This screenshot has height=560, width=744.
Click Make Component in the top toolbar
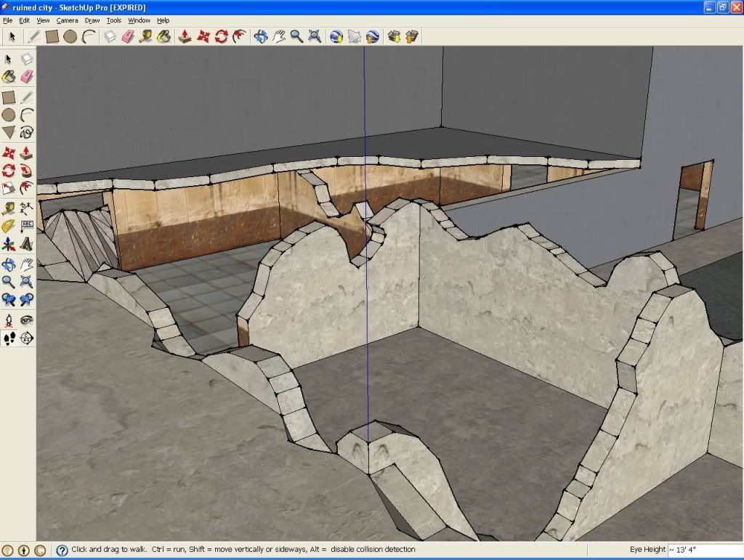pyautogui.click(x=110, y=36)
